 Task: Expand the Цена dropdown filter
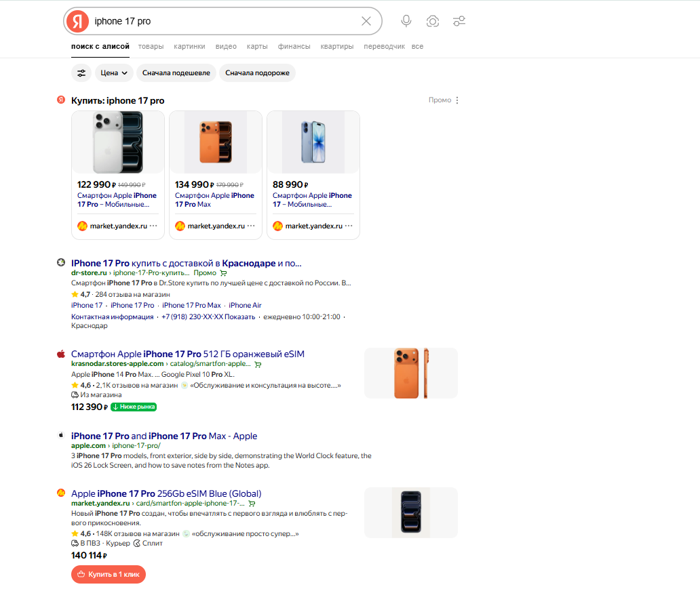113,73
